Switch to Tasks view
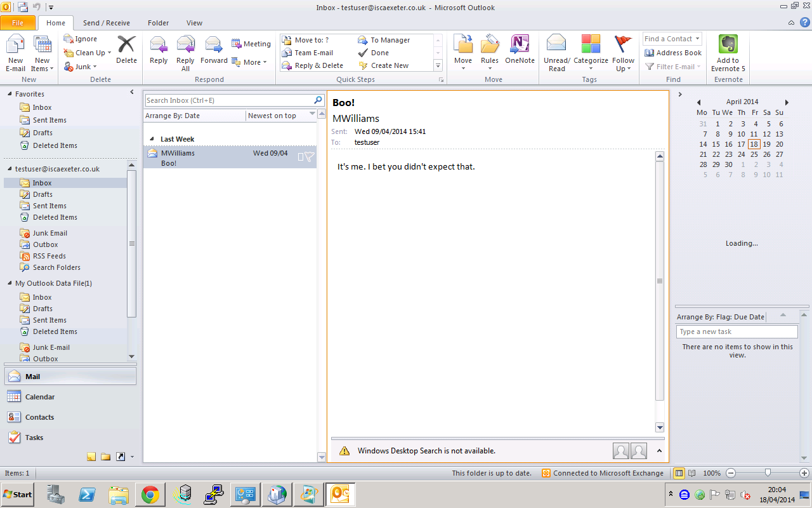This screenshot has width=812, height=508. click(70, 438)
